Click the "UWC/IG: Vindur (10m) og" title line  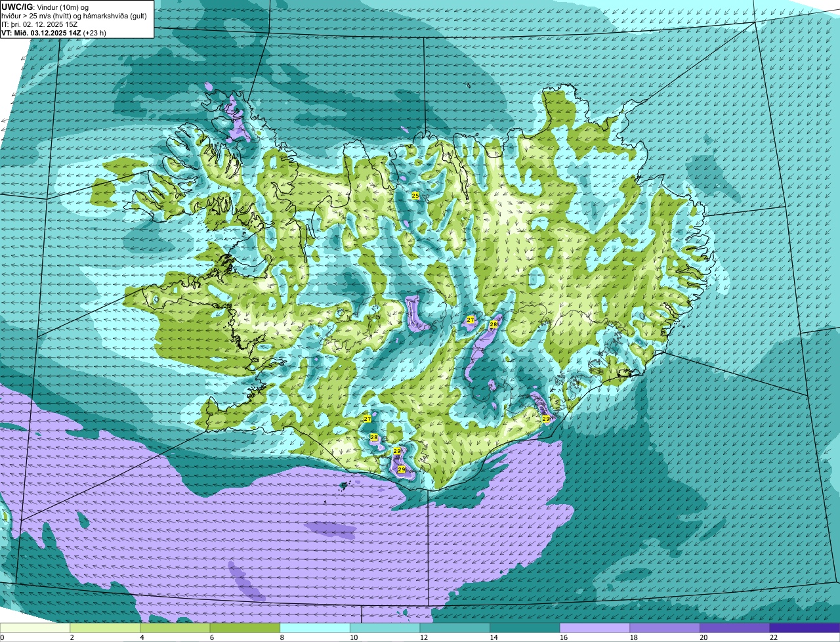(x=45, y=7)
